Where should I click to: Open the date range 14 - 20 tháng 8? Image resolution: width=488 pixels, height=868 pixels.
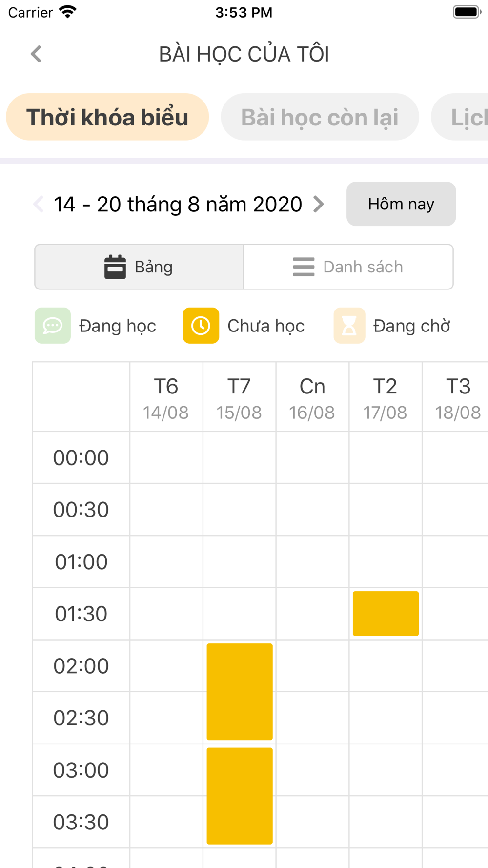click(x=178, y=204)
